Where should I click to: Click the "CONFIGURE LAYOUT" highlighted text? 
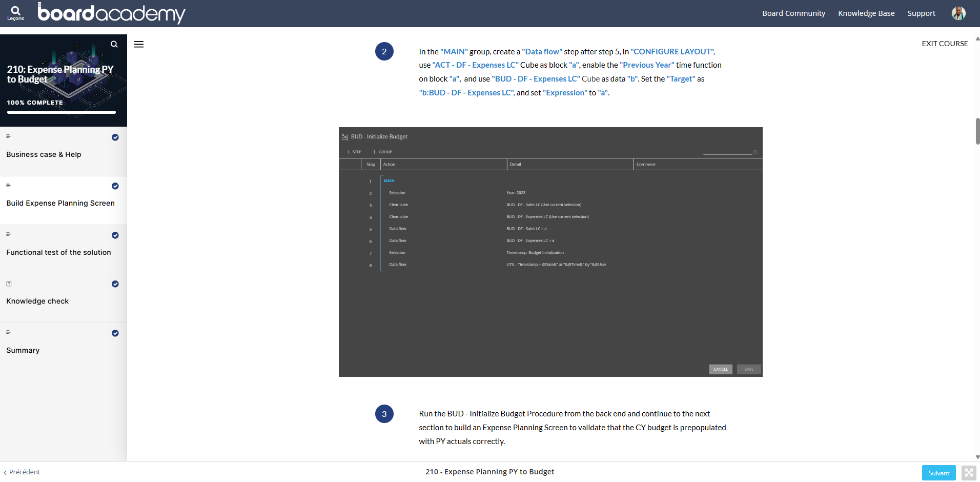tap(672, 52)
